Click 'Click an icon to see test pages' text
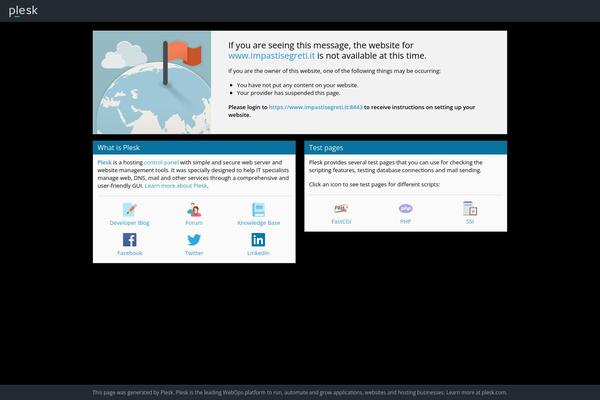Image resolution: width=600 pixels, height=400 pixels. point(374,184)
